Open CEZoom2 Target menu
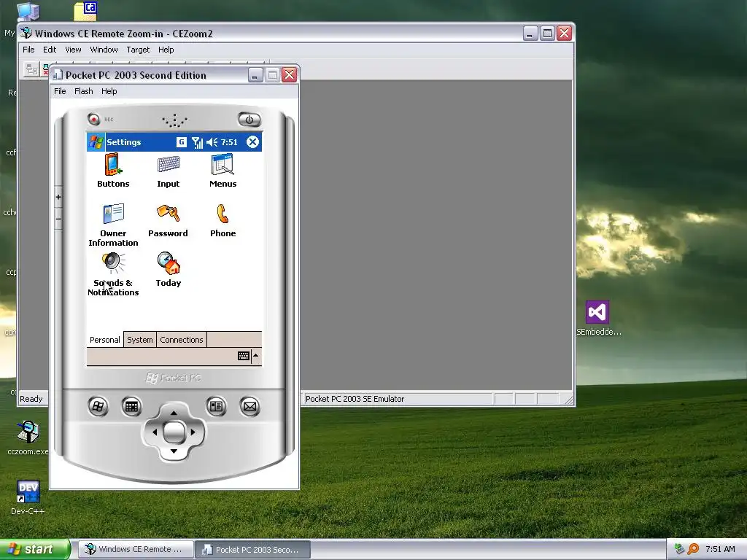Image resolution: width=747 pixels, height=560 pixels. point(138,50)
